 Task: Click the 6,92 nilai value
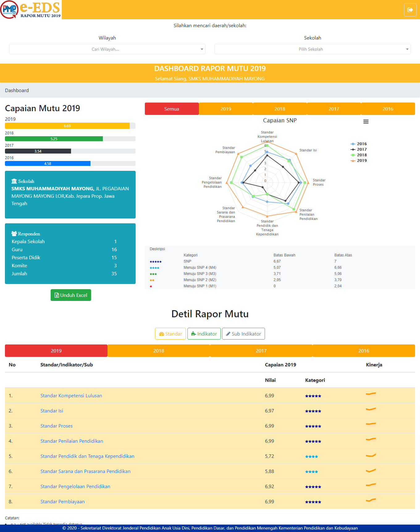pos(269,487)
